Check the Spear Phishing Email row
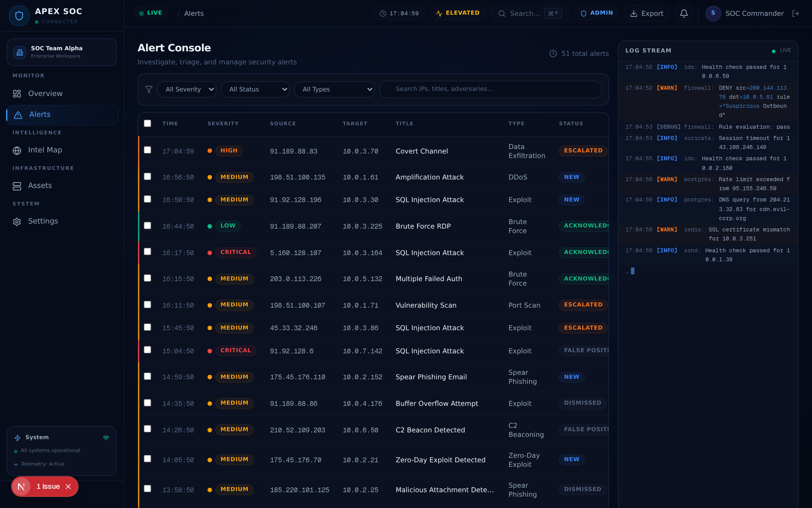 147,376
